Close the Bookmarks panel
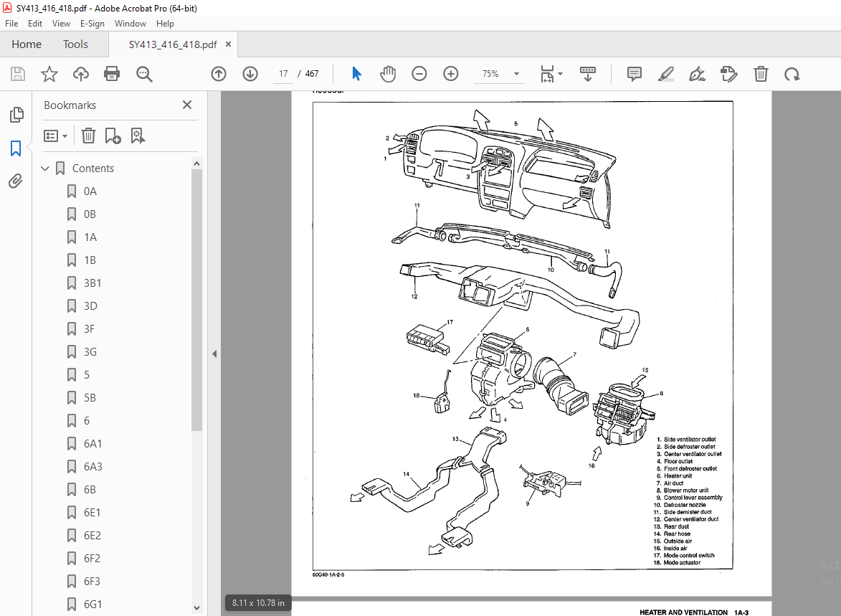 pyautogui.click(x=186, y=105)
